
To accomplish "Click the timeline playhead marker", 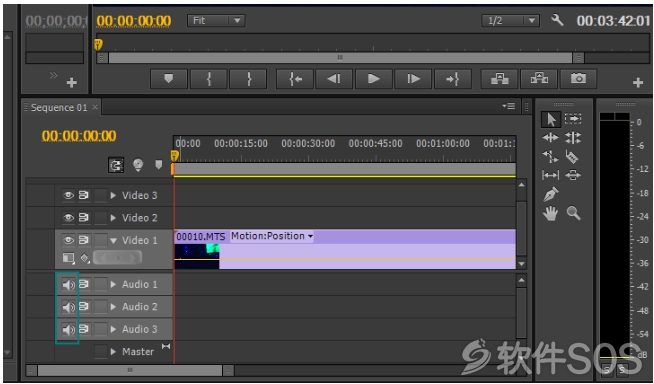I will [175, 156].
